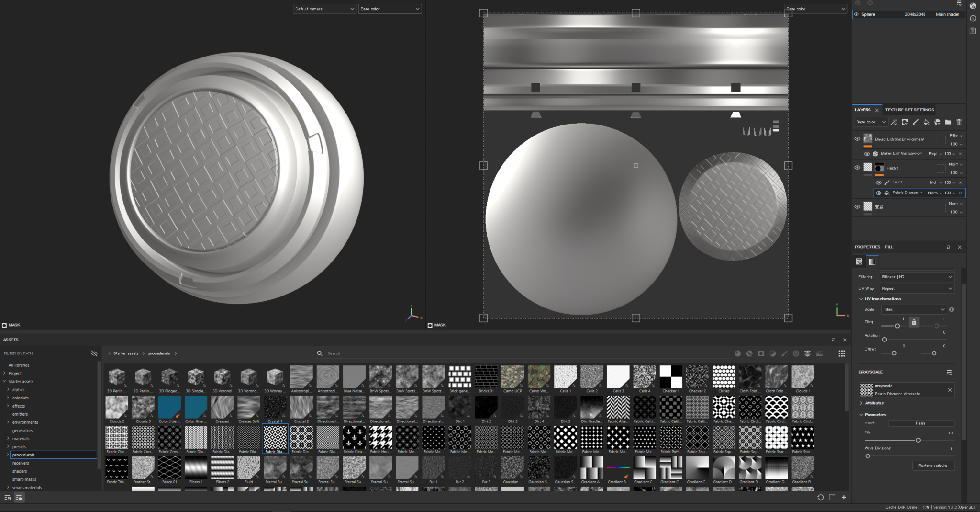Select the Layers tab
980x512 pixels.
coord(864,109)
